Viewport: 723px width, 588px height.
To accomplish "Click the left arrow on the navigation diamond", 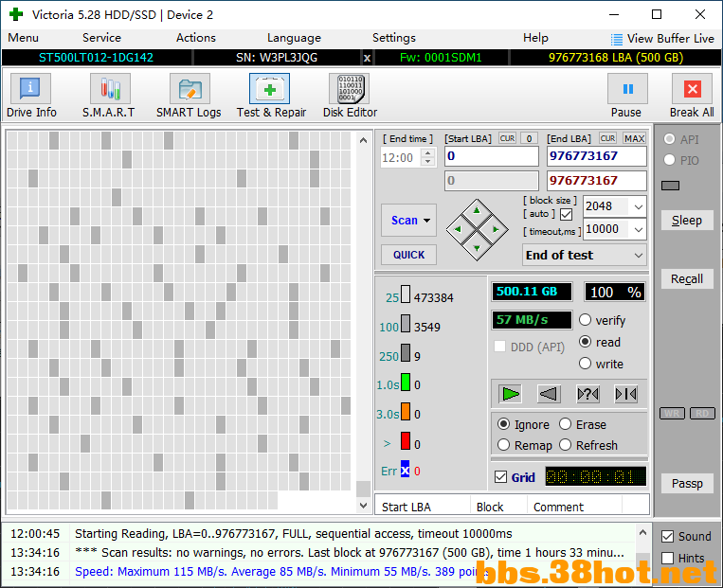I will [x=458, y=229].
